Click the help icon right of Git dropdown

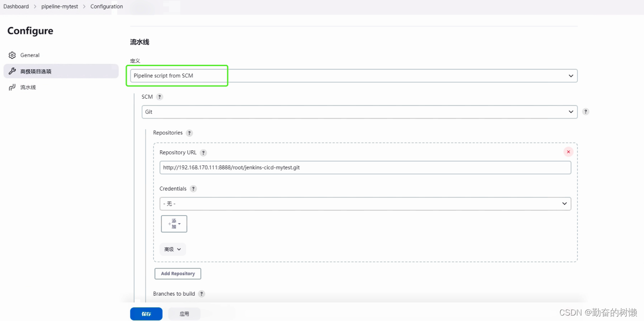[586, 112]
